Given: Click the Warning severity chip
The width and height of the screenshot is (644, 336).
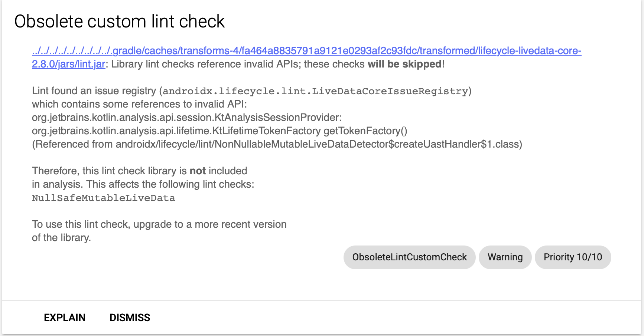Looking at the screenshot, I should pyautogui.click(x=505, y=257).
